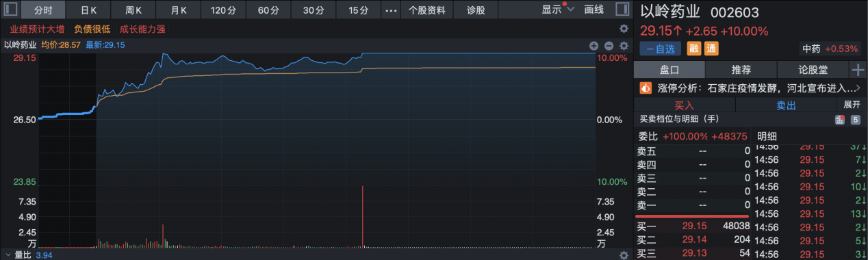
Task: Switch to the 周K weekly chart
Action: (x=133, y=10)
